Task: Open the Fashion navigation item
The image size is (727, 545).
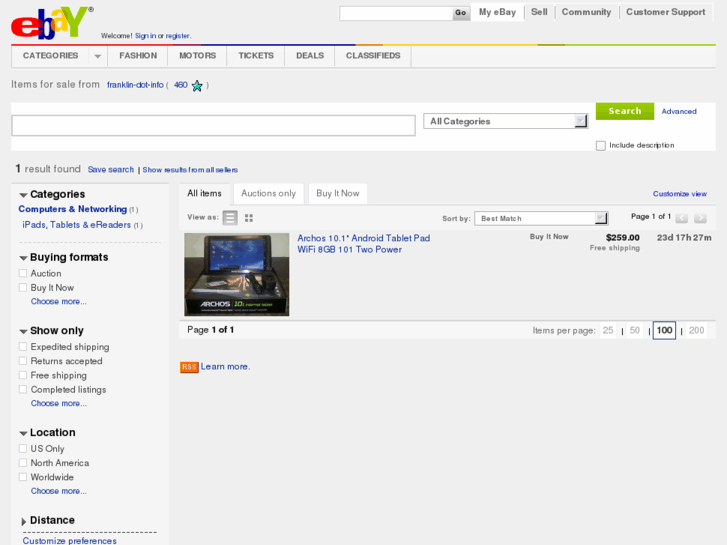Action: pyautogui.click(x=138, y=56)
